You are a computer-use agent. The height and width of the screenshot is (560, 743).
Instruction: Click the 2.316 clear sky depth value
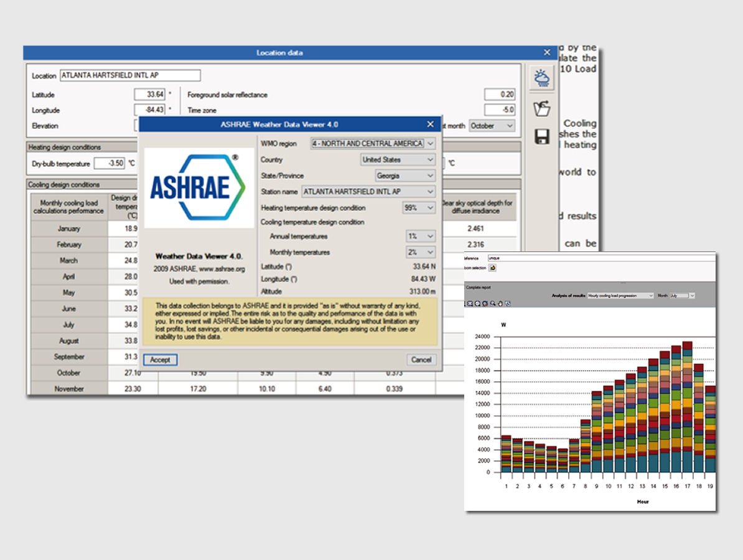(x=476, y=245)
